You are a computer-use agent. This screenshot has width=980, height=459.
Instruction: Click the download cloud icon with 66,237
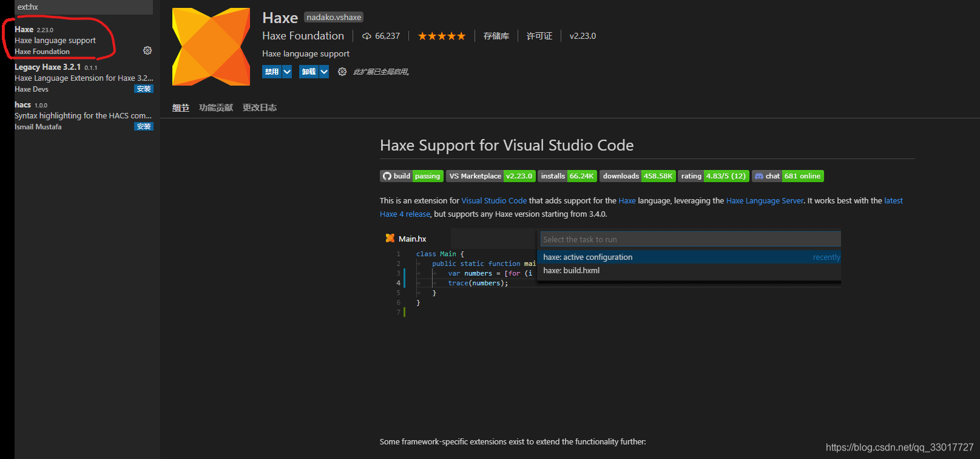(367, 36)
